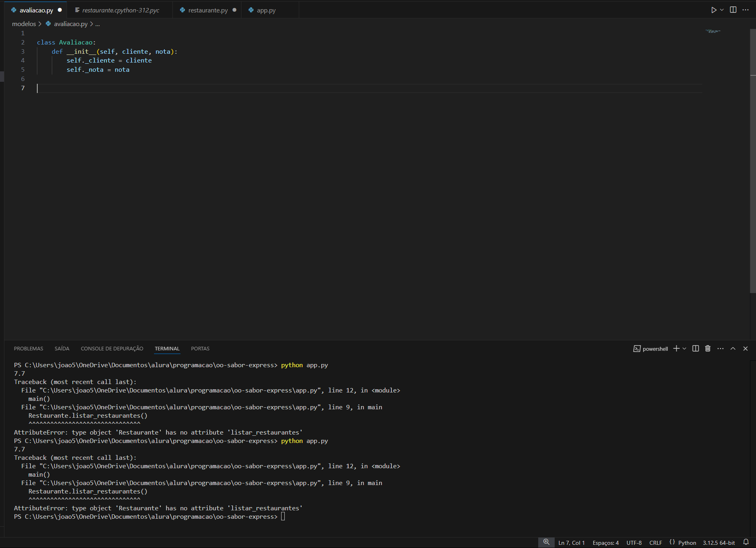Click 'self._cliente = cliente' code line
The width and height of the screenshot is (756, 548).
pyautogui.click(x=109, y=61)
